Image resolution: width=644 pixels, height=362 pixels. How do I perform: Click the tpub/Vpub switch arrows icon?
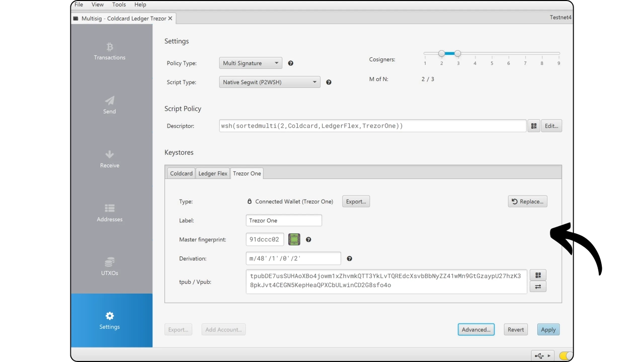tap(538, 287)
